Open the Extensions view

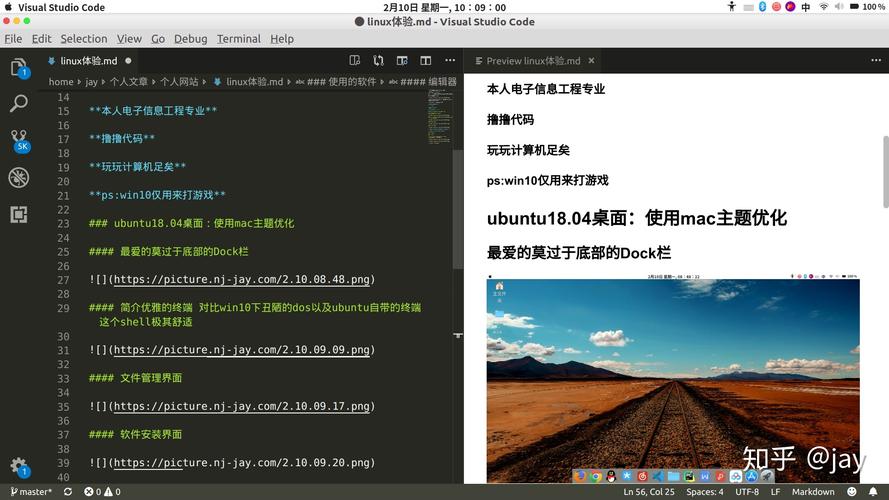pos(19,214)
